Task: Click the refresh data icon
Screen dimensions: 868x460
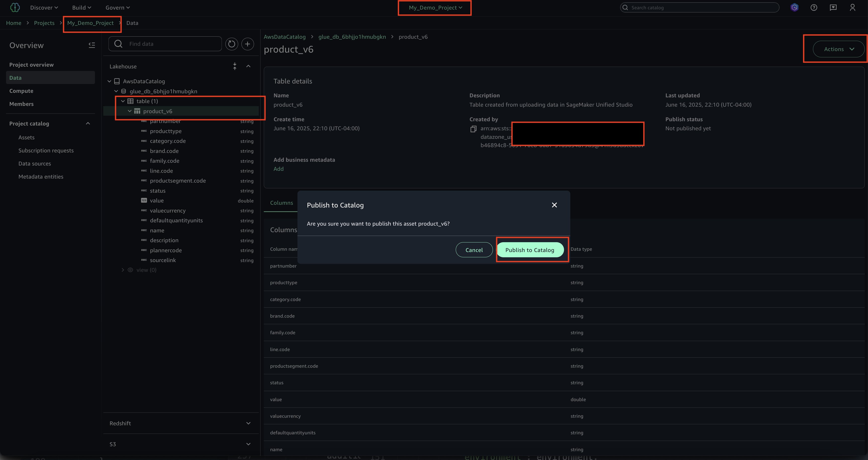Action: pyautogui.click(x=231, y=44)
